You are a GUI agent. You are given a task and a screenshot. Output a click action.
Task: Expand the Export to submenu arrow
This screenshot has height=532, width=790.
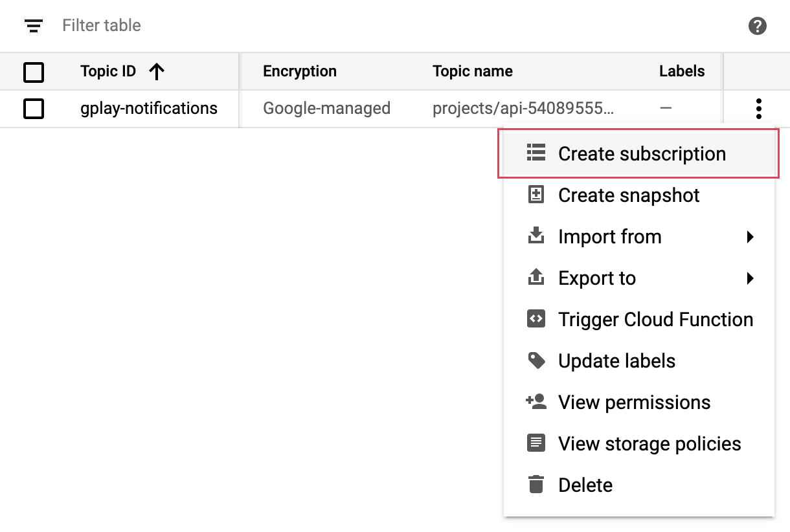750,278
